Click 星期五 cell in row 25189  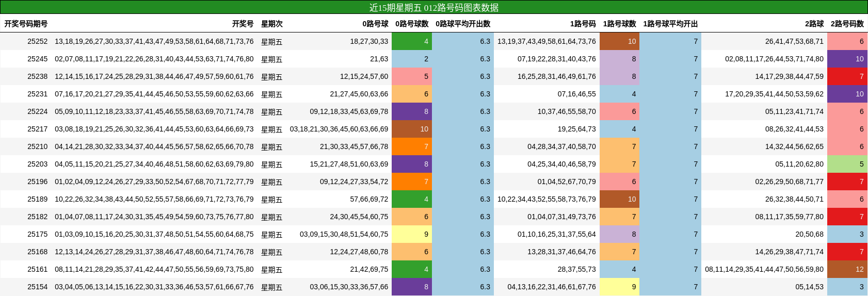pos(271,199)
